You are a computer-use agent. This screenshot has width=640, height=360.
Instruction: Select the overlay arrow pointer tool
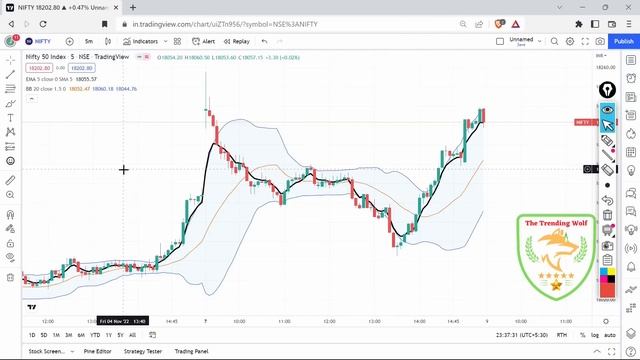pos(607,125)
